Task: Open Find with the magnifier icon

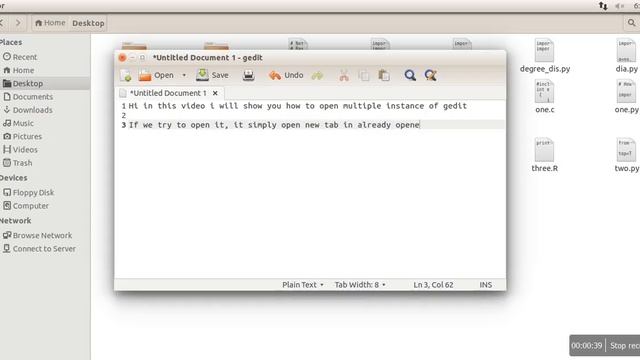Action: 410,75
